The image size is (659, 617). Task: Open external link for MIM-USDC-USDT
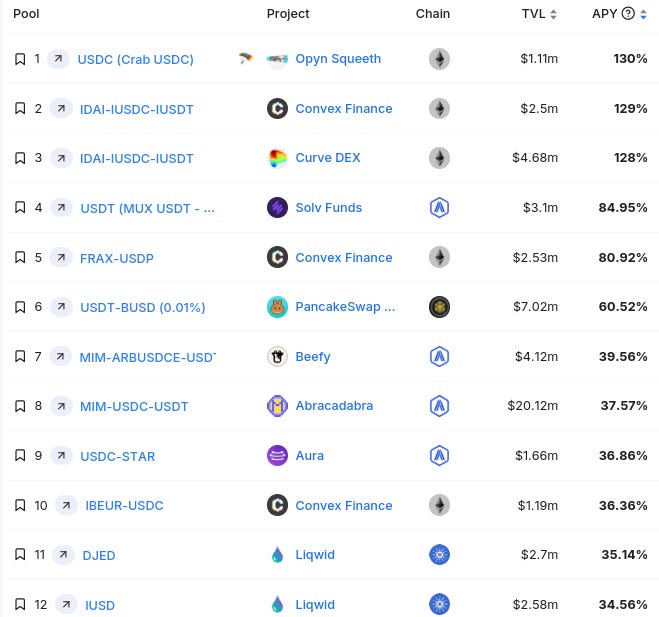[x=61, y=406]
